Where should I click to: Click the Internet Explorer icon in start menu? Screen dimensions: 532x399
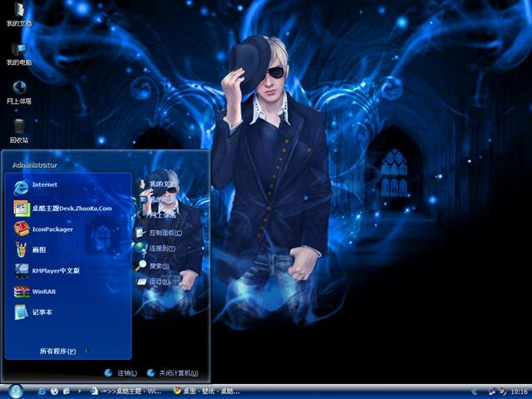(21, 187)
